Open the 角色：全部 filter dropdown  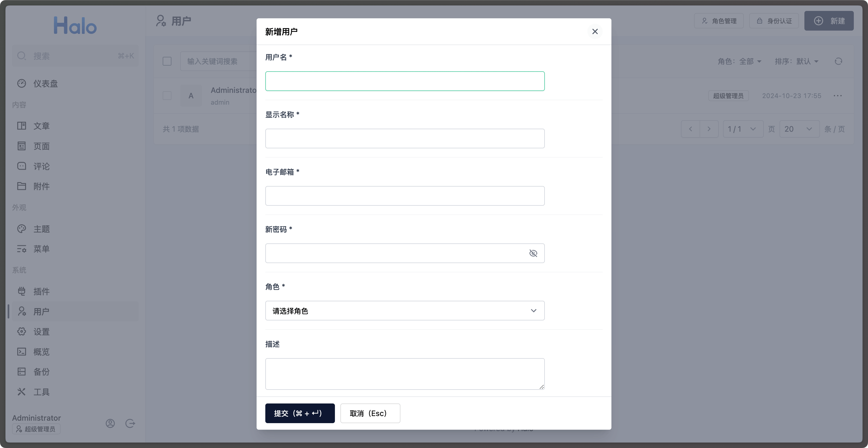point(739,61)
